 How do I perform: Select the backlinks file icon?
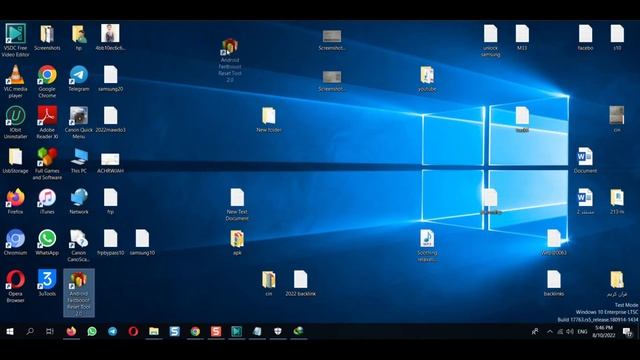553,283
